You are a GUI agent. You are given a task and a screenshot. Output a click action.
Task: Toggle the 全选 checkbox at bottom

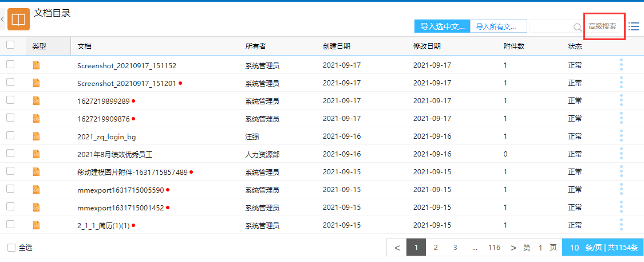click(x=11, y=248)
